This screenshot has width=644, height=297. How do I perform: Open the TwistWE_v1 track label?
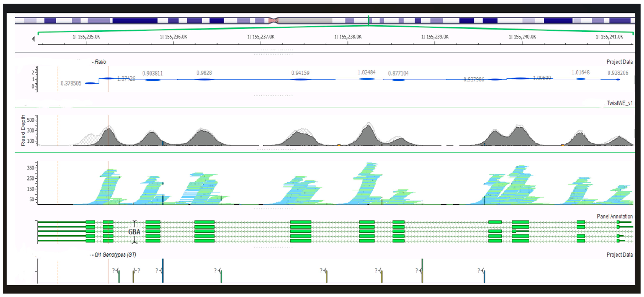620,103
